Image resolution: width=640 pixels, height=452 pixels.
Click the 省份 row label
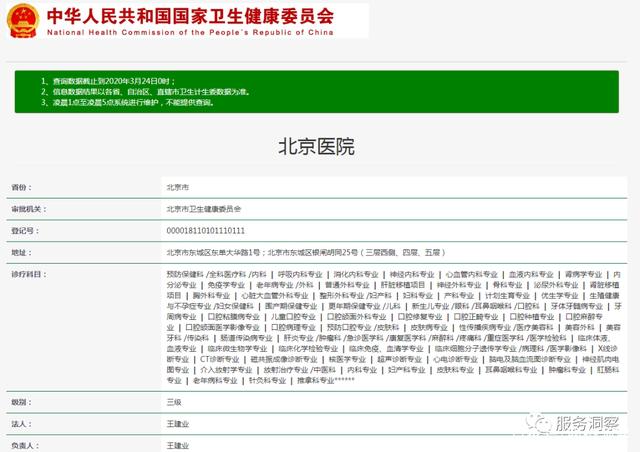pyautogui.click(x=21, y=187)
